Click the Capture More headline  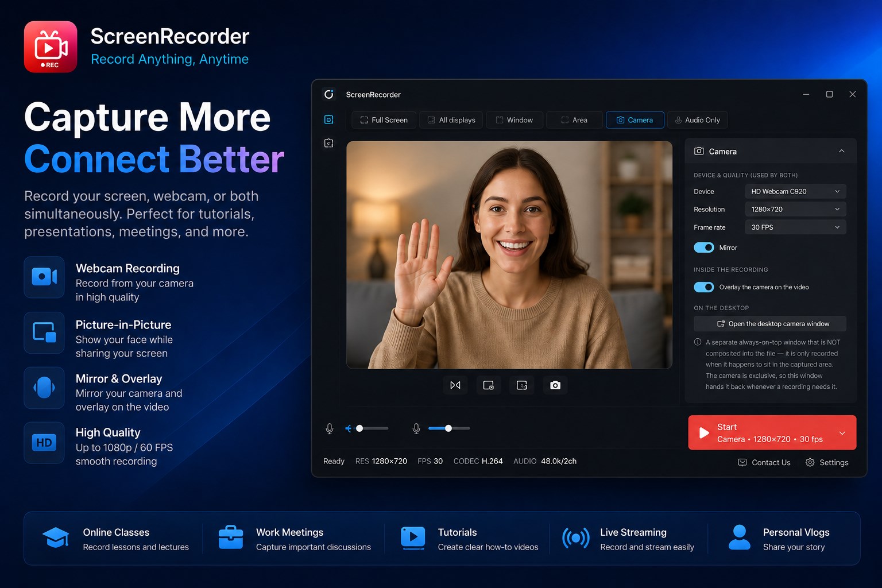[148, 118]
